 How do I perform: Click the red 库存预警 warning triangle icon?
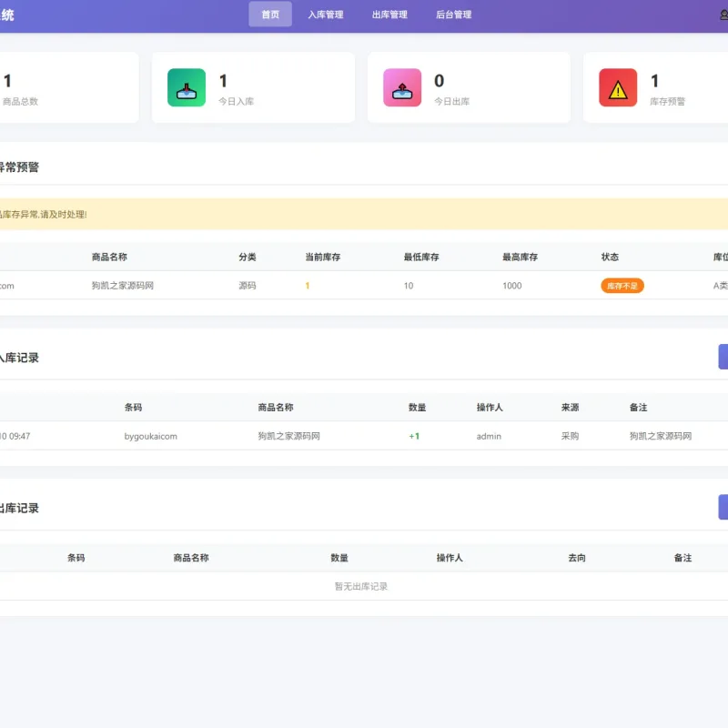[618, 87]
